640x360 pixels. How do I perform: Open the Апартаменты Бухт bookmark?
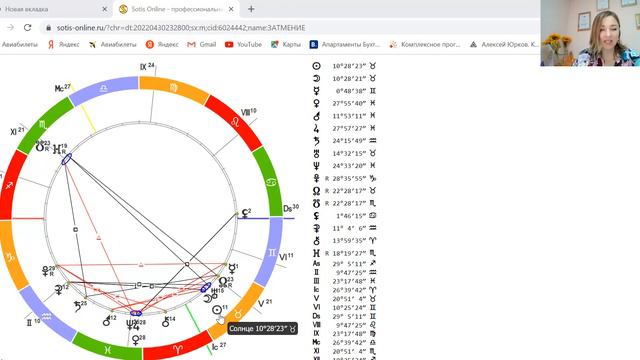coord(345,44)
